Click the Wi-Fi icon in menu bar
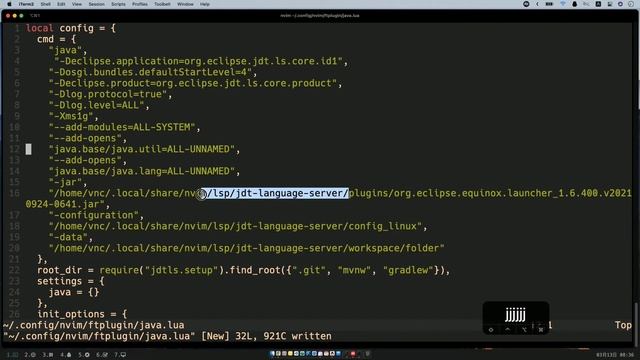Image resolution: width=640 pixels, height=360 pixels. click(x=563, y=4)
